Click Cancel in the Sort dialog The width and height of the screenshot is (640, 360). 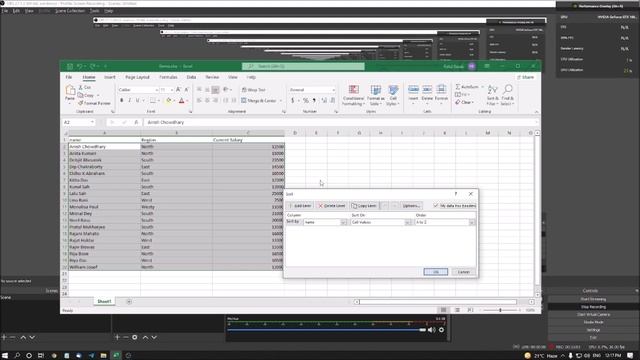pos(464,272)
